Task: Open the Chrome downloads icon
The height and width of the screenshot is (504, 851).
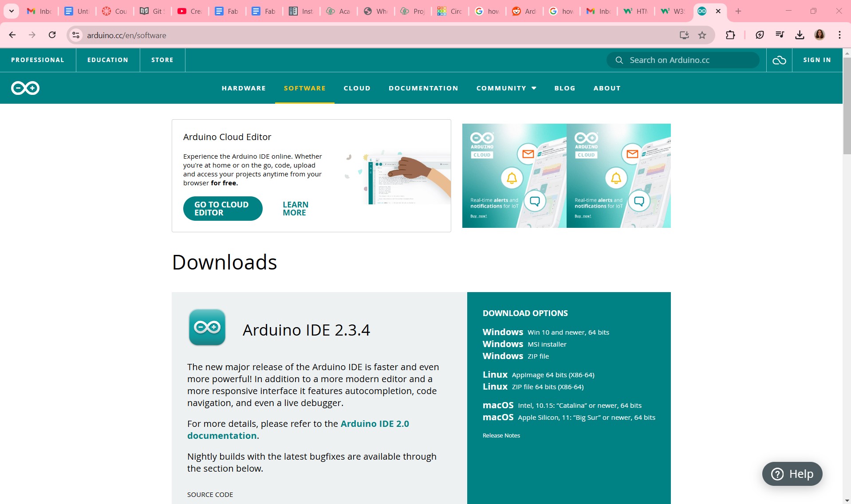Action: click(x=800, y=35)
